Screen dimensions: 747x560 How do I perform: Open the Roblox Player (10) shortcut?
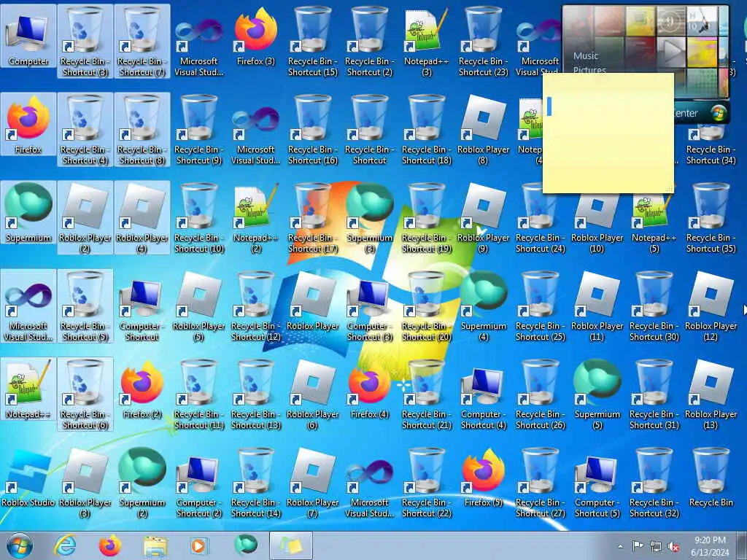pyautogui.click(x=597, y=224)
